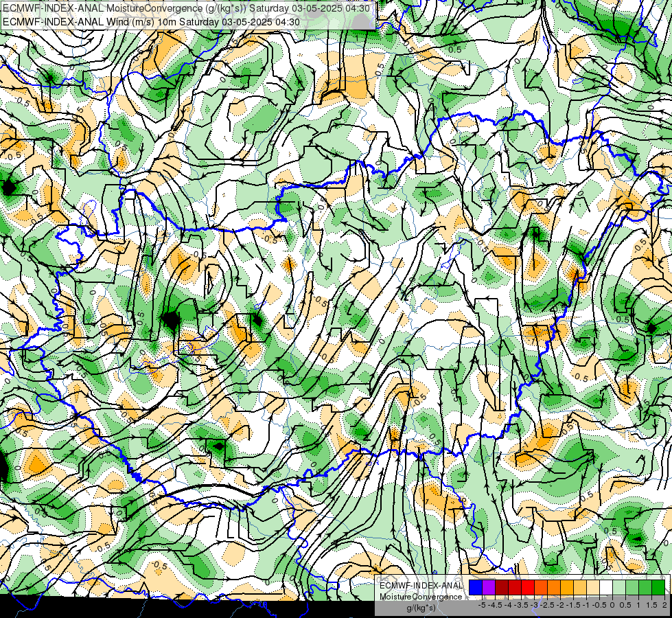Click the -0.5 tick label on the legend
Screen dimensions: 672x618
pos(599,605)
